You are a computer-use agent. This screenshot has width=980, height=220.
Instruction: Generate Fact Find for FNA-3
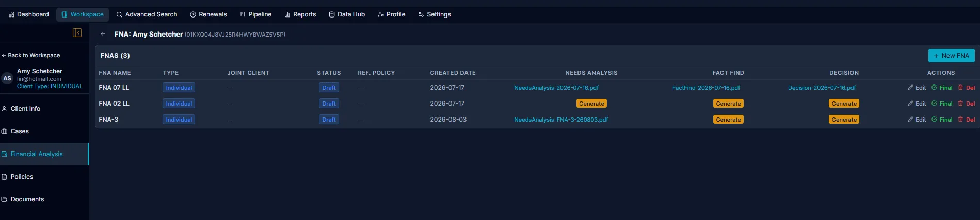[x=728, y=120]
